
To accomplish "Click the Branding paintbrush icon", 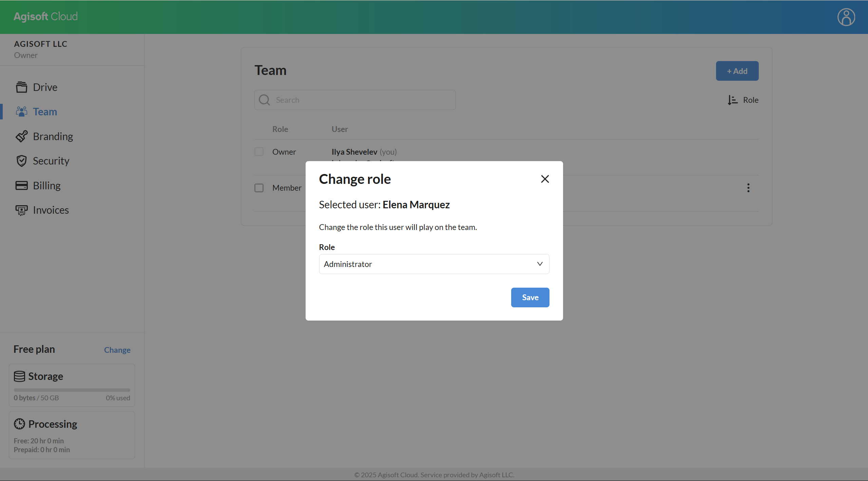I will (x=21, y=136).
